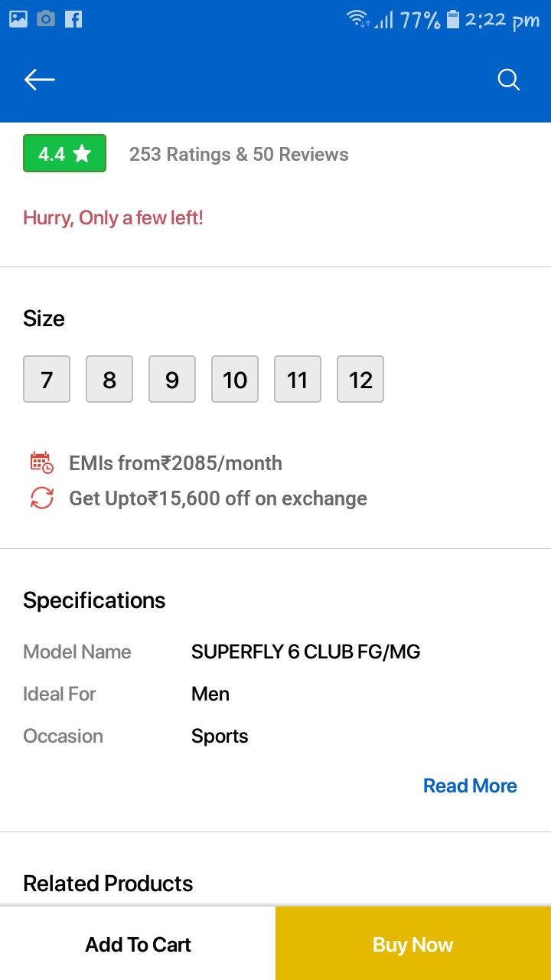551x980 pixels.
Task: Tap the exchange offer arrows icon
Action: tap(41, 498)
